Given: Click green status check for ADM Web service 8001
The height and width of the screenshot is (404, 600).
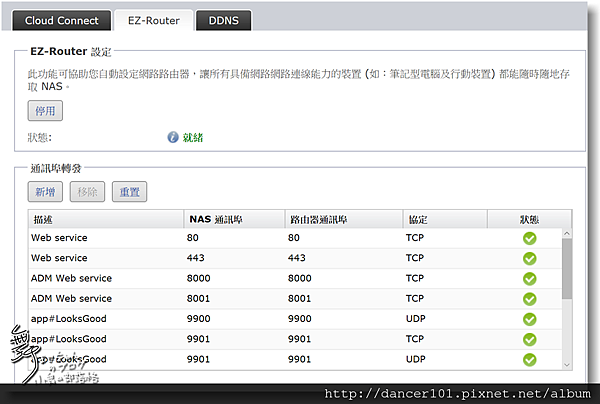Looking at the screenshot, I should point(530,299).
